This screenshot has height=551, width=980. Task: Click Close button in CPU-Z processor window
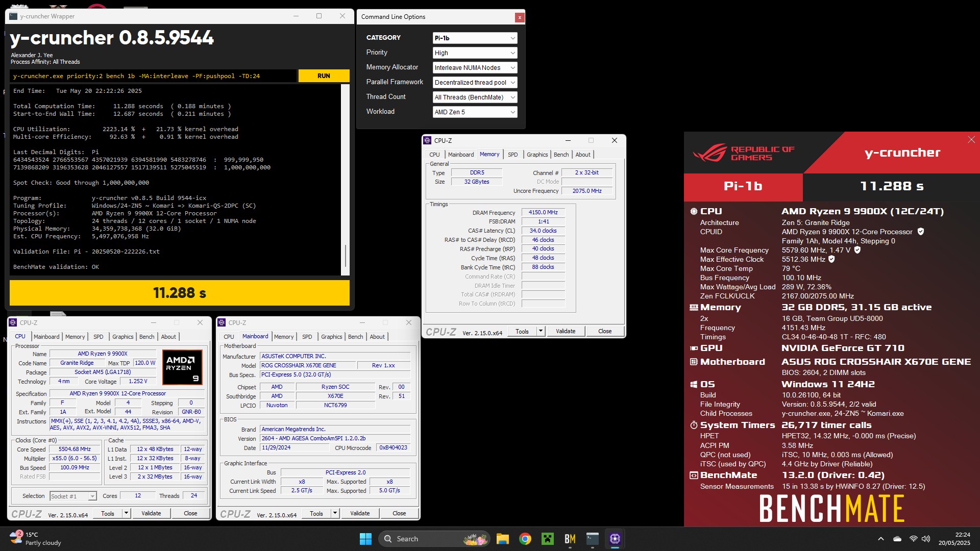pyautogui.click(x=190, y=513)
